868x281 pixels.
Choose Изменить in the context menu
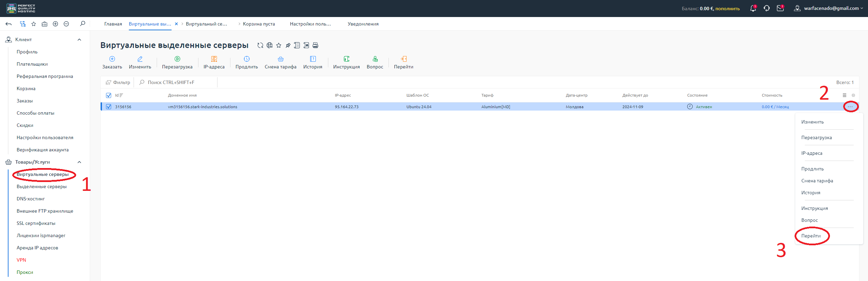(x=813, y=122)
